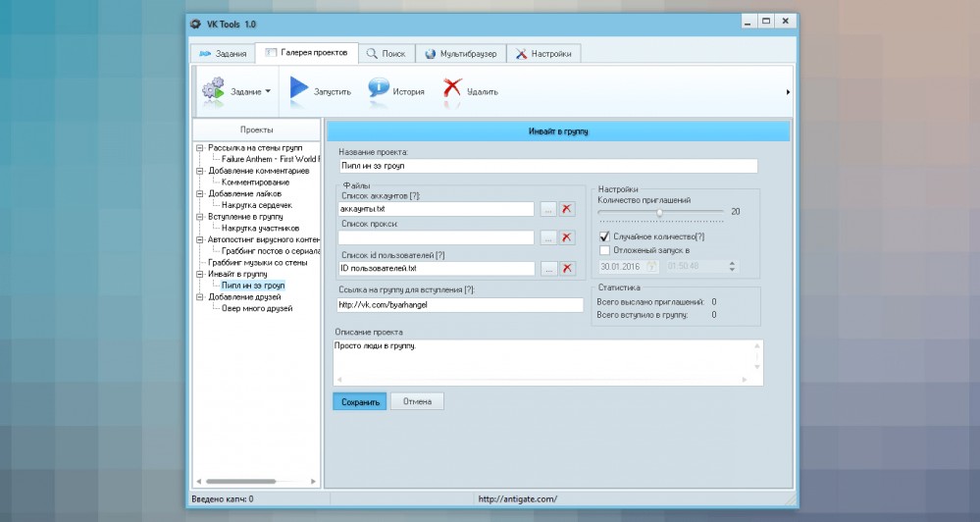This screenshot has width=980, height=522.
Task: Browse for user id list with ... button
Action: [x=548, y=268]
